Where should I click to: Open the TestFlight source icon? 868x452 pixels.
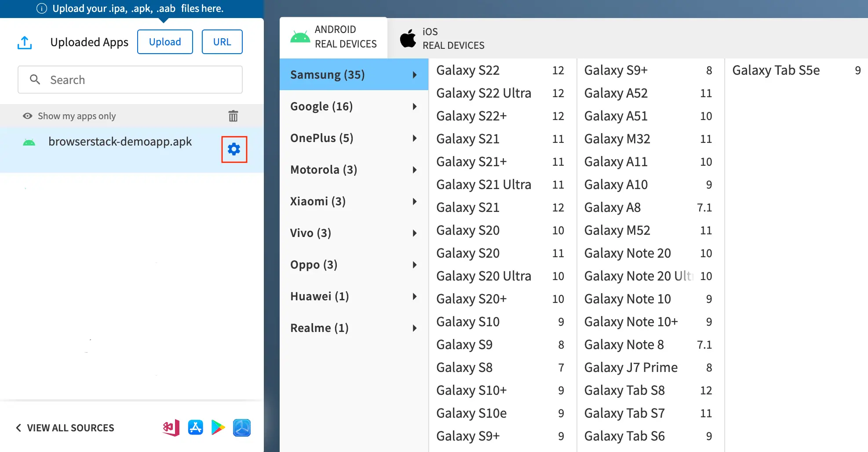coord(242,427)
